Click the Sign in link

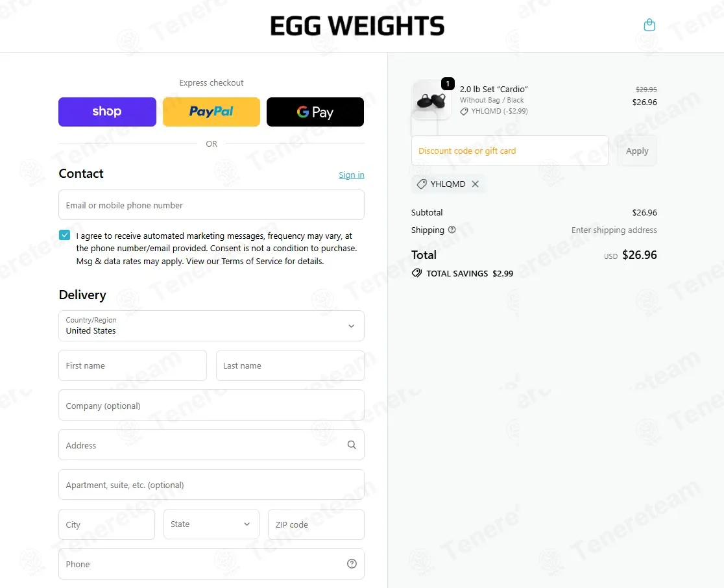[351, 175]
